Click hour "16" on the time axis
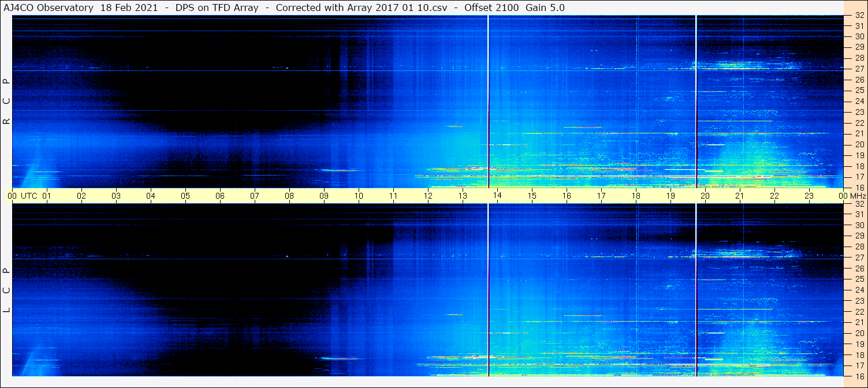The height and width of the screenshot is (388, 868). click(567, 196)
